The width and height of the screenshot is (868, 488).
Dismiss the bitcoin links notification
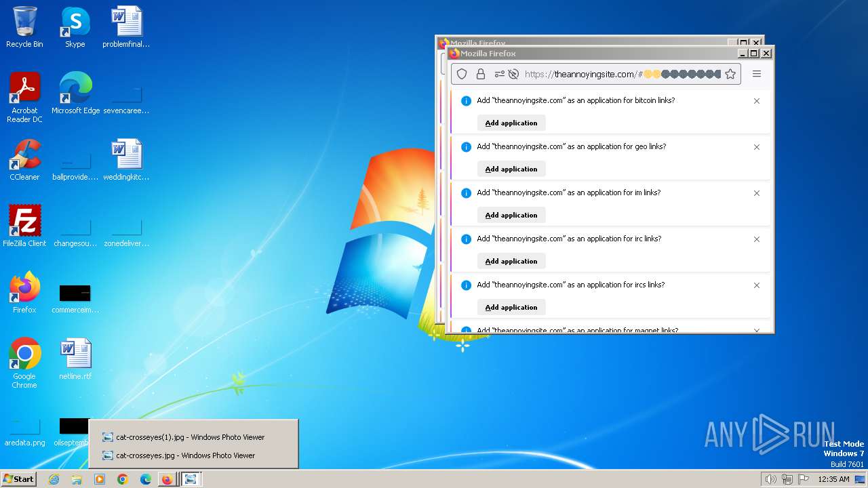(757, 101)
